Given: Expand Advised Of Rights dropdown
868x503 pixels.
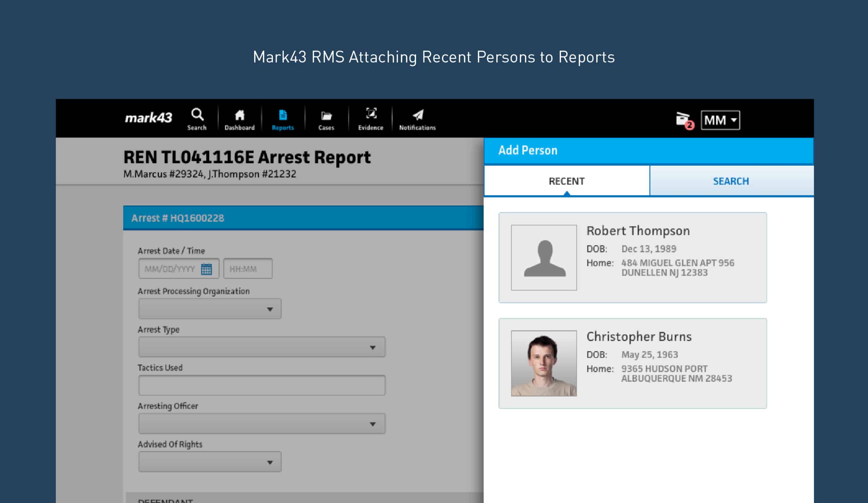Looking at the screenshot, I should [210, 462].
